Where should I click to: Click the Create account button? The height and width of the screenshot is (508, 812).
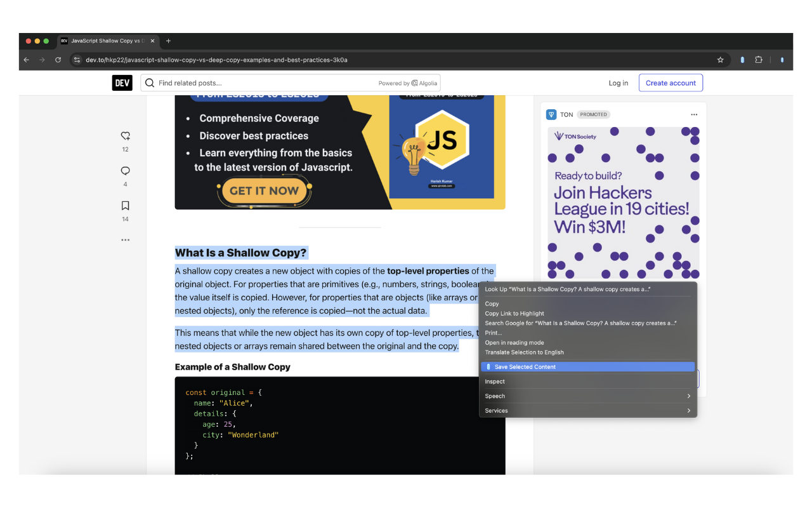tap(671, 83)
